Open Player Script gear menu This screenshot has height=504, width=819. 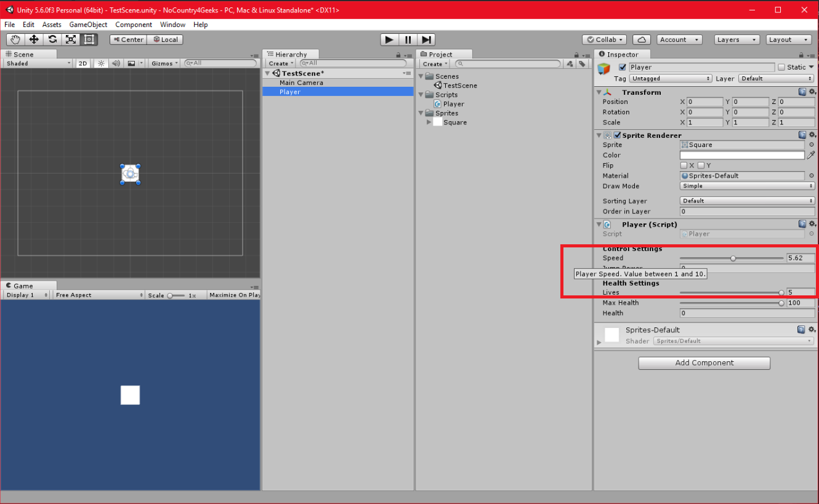pos(812,224)
